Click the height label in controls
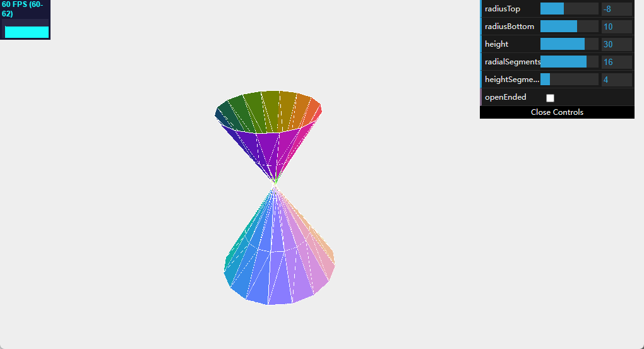Viewport: 644px width, 349px height. point(496,44)
